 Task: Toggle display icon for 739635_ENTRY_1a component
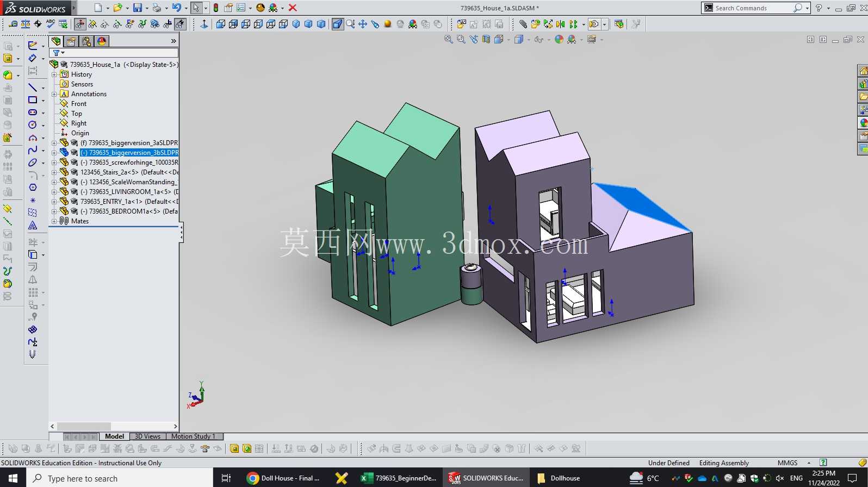[74, 202]
